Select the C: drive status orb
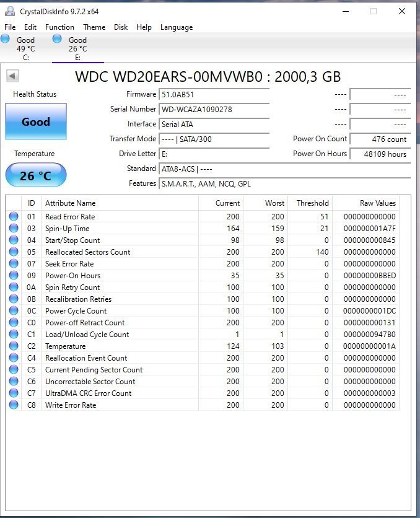Screen dimensions: 420x518 (6, 39)
